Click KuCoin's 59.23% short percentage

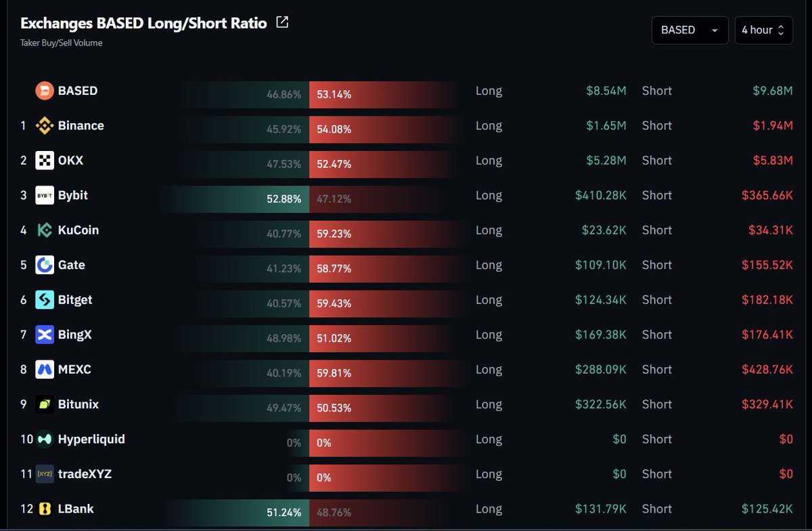coord(334,234)
